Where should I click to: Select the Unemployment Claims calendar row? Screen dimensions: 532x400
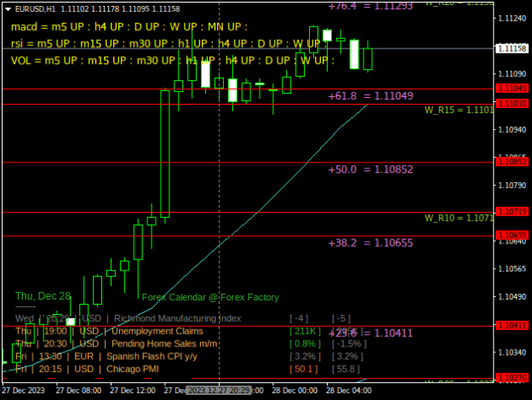(x=189, y=331)
